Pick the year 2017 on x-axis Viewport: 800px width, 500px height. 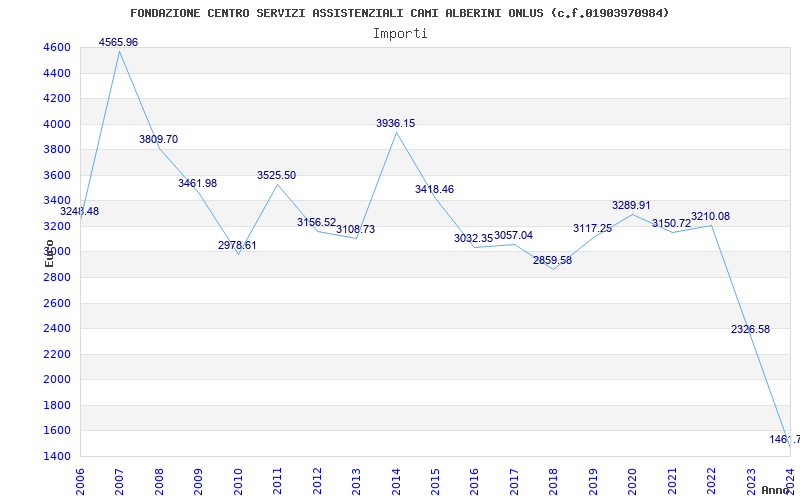click(x=514, y=482)
